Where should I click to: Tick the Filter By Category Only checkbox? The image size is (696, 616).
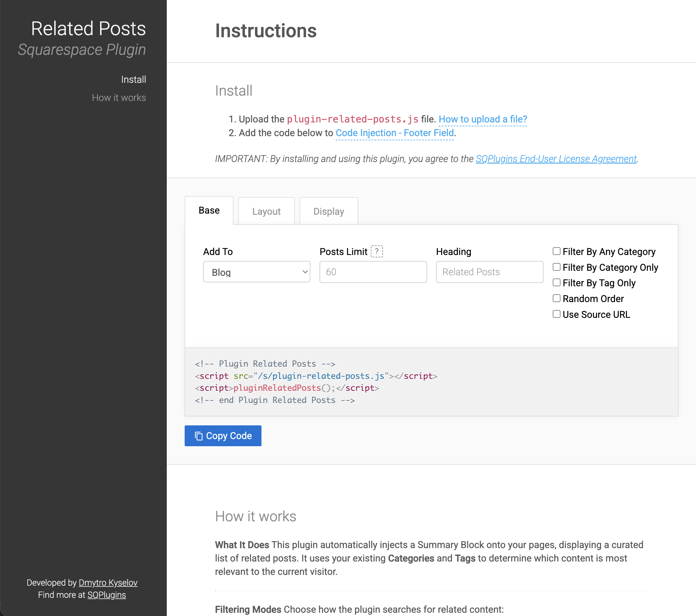click(556, 267)
